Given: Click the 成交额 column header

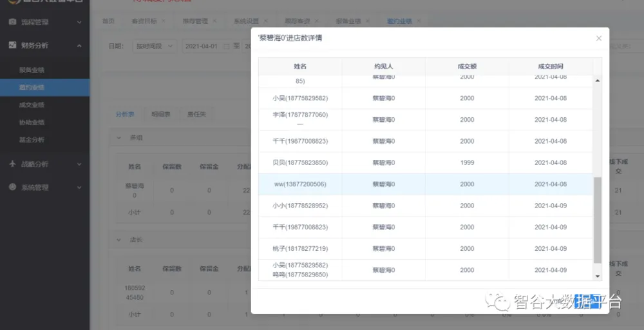Looking at the screenshot, I should point(467,66).
